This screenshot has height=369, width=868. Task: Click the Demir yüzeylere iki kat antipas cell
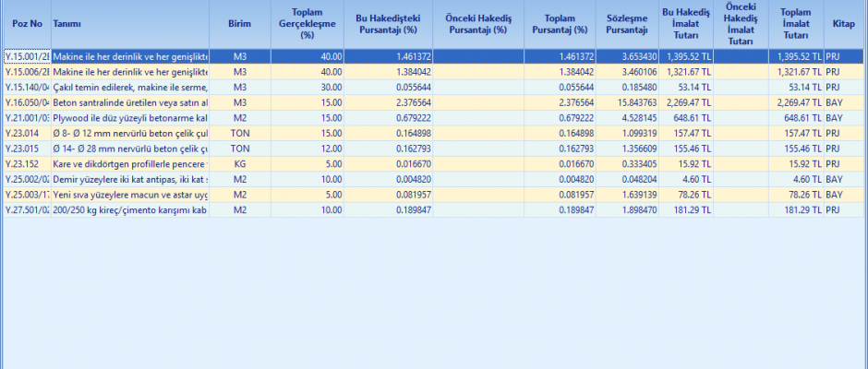coord(129,178)
